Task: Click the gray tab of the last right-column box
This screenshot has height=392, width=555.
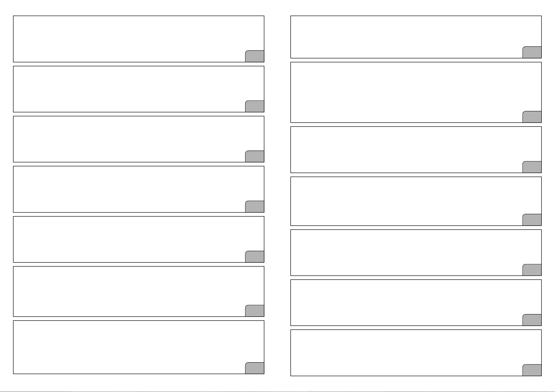Action: tap(532, 370)
